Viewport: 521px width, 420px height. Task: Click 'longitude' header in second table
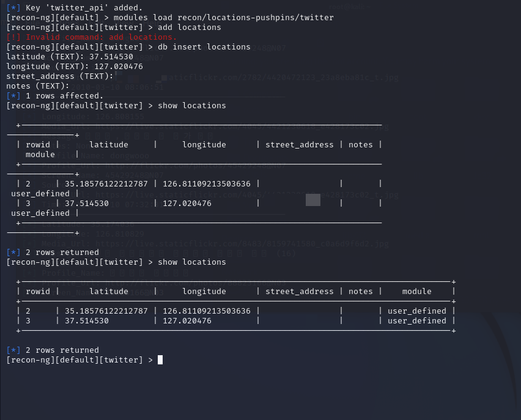[x=204, y=292]
